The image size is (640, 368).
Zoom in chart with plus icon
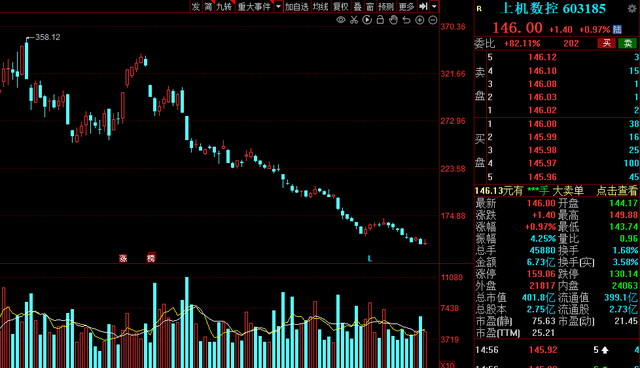[420, 20]
